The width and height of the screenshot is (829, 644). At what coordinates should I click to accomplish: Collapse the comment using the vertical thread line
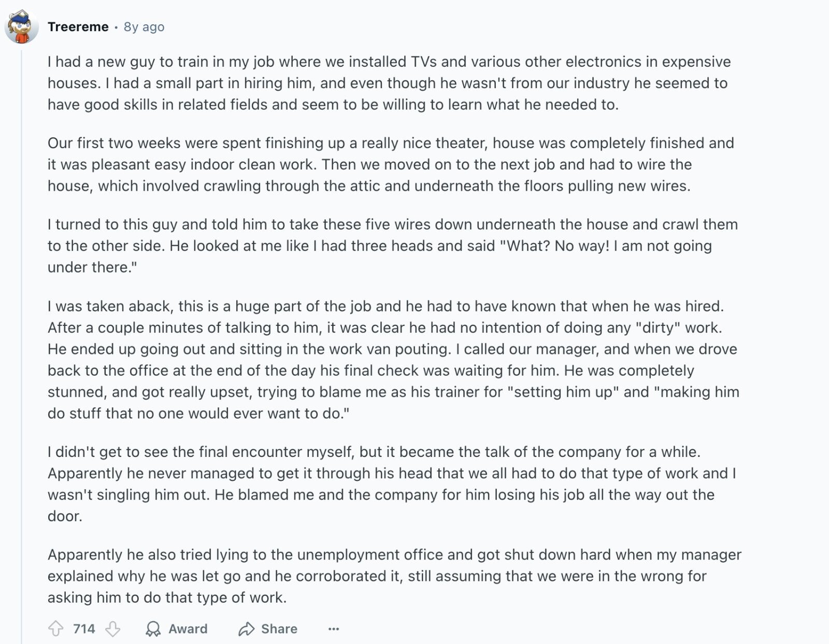point(22,342)
